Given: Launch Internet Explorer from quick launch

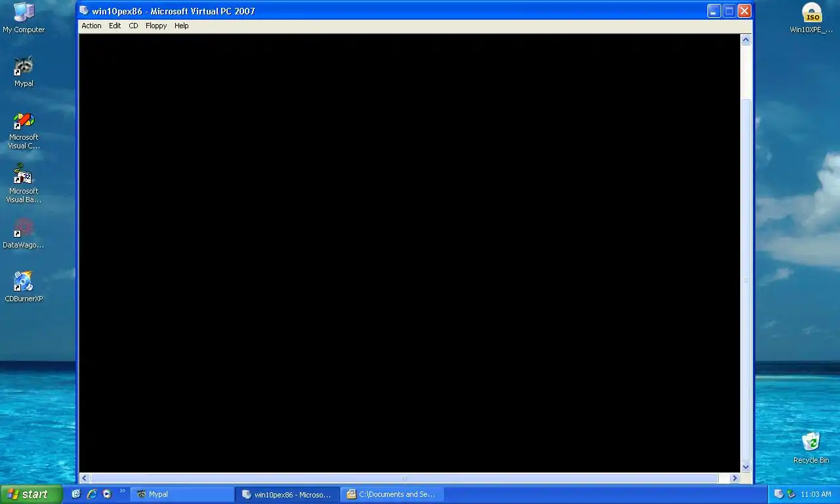Looking at the screenshot, I should 92,494.
